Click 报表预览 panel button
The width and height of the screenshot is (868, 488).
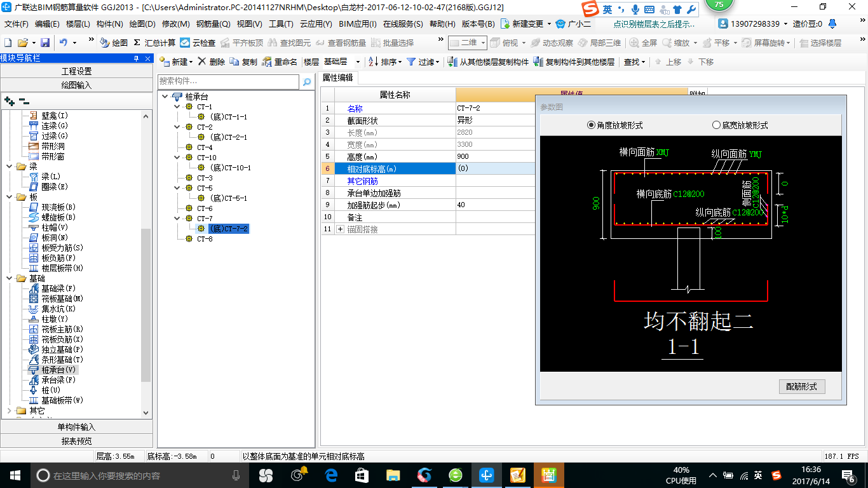(76, 441)
